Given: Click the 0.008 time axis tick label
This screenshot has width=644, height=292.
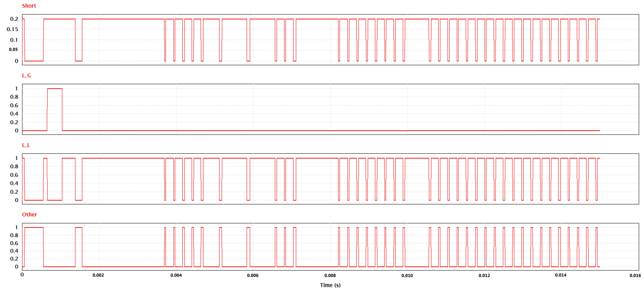Looking at the screenshot, I should click(330, 275).
